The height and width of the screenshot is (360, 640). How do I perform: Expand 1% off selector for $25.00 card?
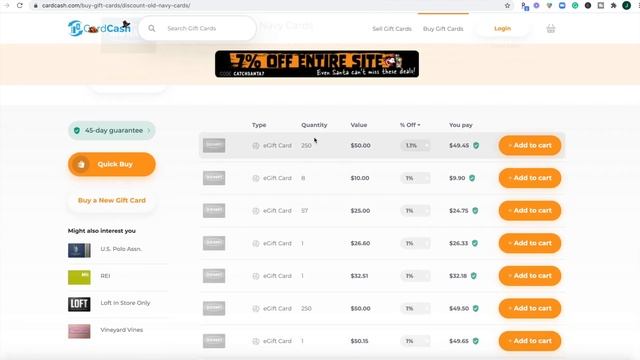coord(415,211)
